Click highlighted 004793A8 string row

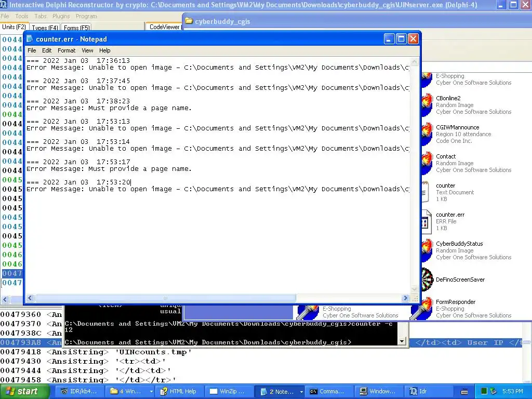[31, 343]
